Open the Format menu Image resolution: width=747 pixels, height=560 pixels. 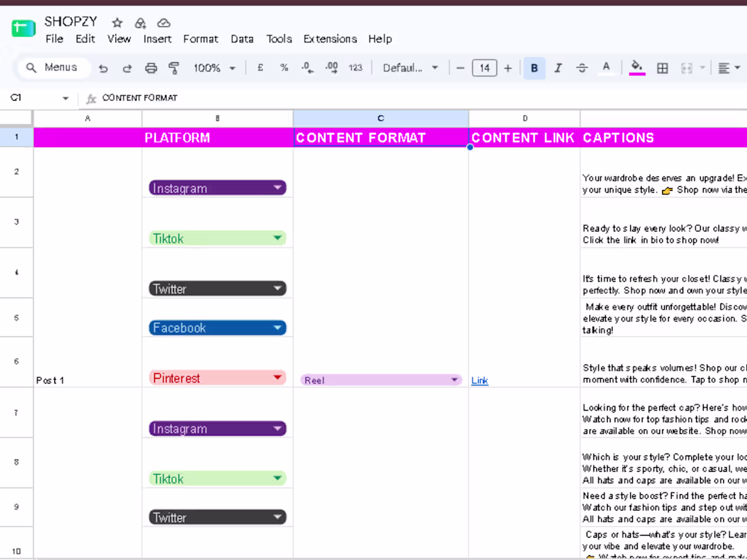pyautogui.click(x=200, y=39)
